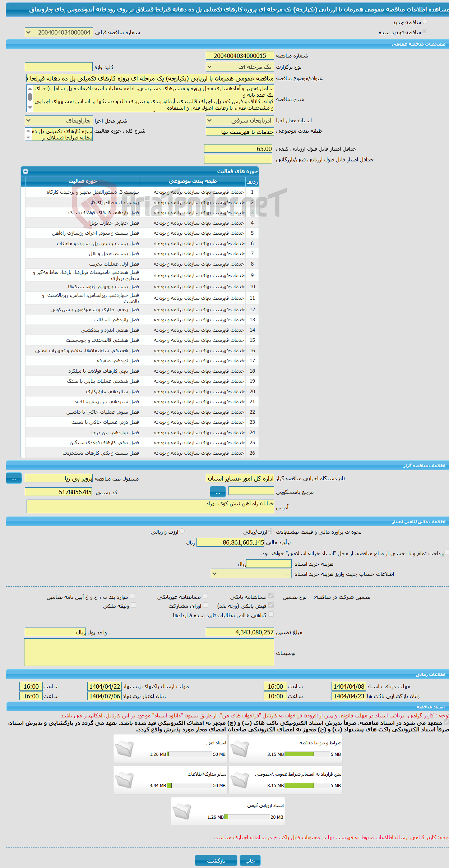Image resolution: width=449 pixels, height=868 pixels.
Task: Open the استان محل اجرا dropdown
Action: click(x=240, y=120)
